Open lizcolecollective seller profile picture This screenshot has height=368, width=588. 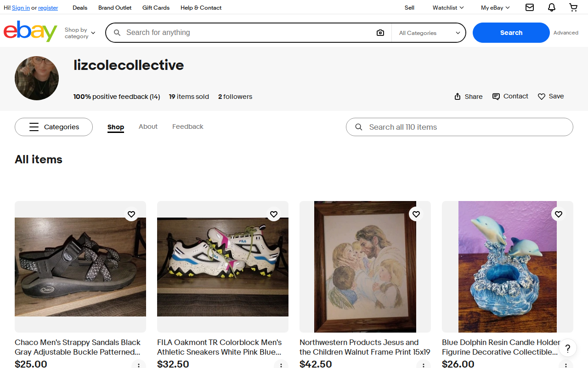pos(37,78)
